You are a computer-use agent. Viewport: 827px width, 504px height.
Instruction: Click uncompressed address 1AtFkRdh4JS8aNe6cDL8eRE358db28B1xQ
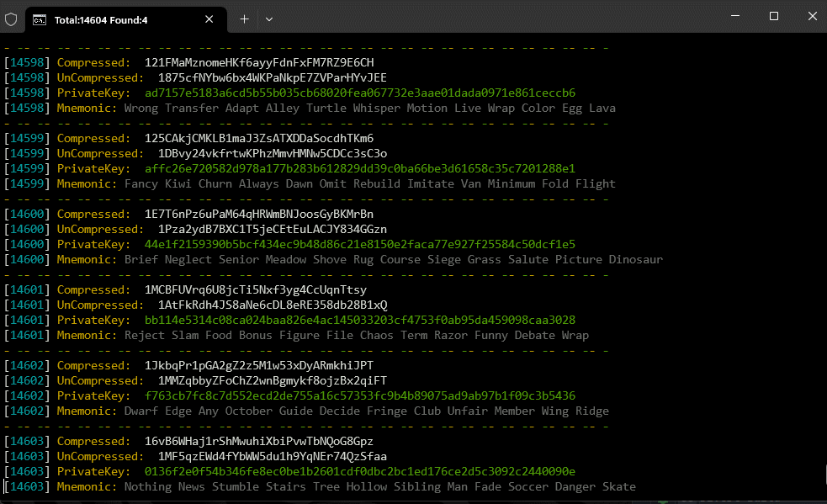[x=272, y=305]
